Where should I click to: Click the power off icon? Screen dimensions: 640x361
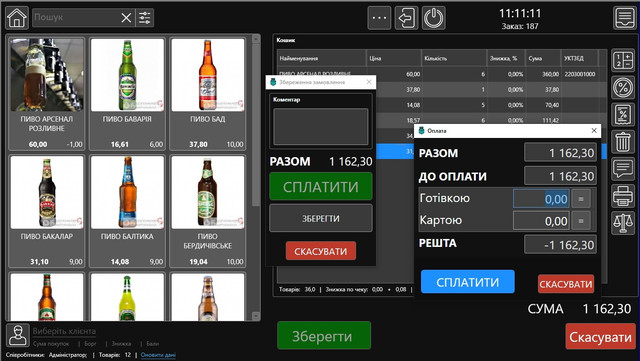pos(433,18)
